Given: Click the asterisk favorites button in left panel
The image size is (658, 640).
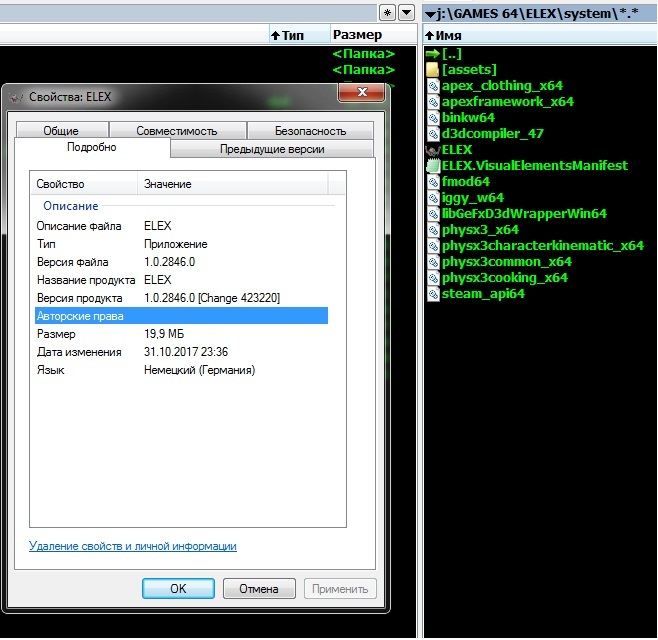Looking at the screenshot, I should point(387,13).
